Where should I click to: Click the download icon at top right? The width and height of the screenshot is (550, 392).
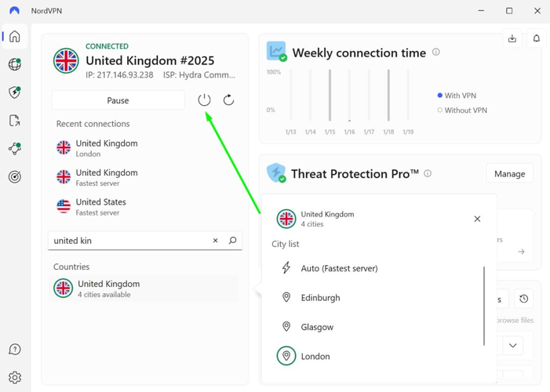(x=512, y=38)
